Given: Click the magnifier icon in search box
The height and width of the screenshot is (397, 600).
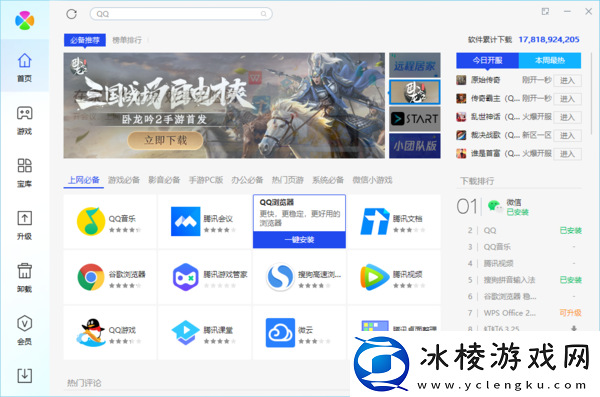Looking at the screenshot, I should 264,14.
